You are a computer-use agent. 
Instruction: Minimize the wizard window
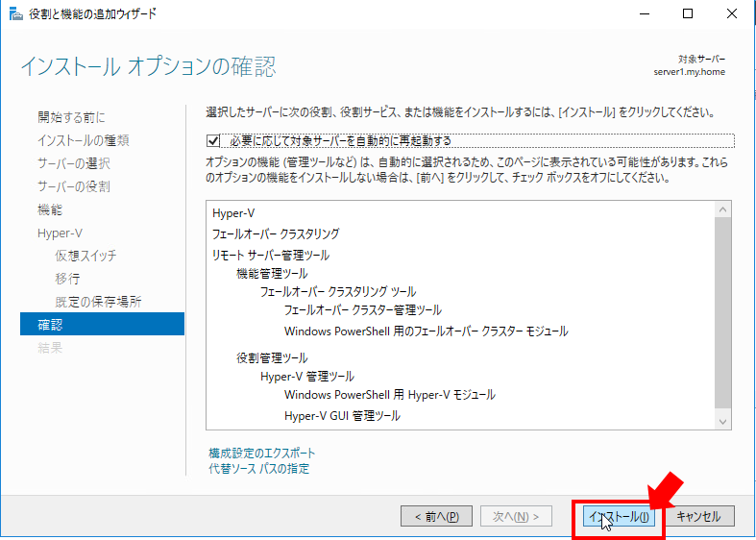click(x=645, y=14)
